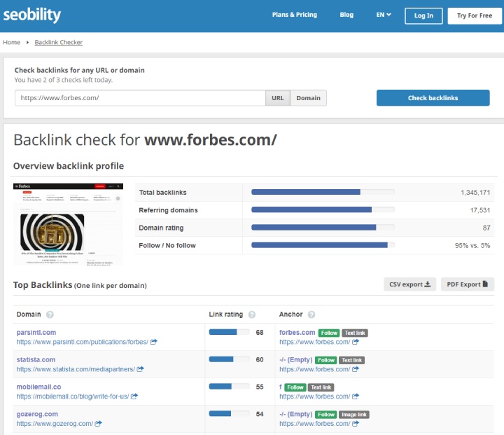This screenshot has width=504, height=435.
Task: Click the 17,531 referring domains value
Action: (x=480, y=210)
